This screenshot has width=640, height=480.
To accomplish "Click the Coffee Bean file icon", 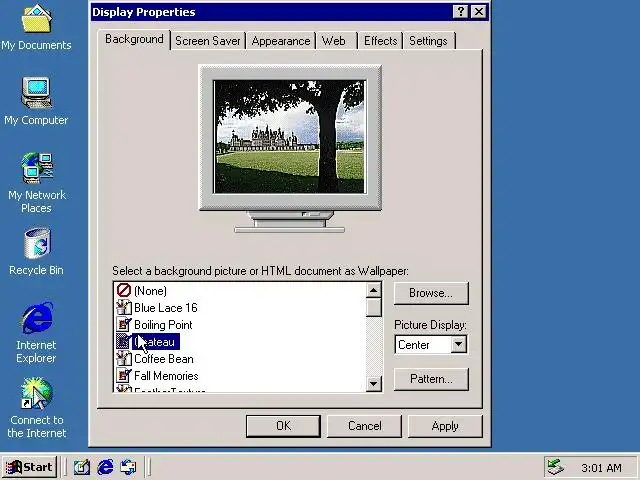I will click(123, 359).
